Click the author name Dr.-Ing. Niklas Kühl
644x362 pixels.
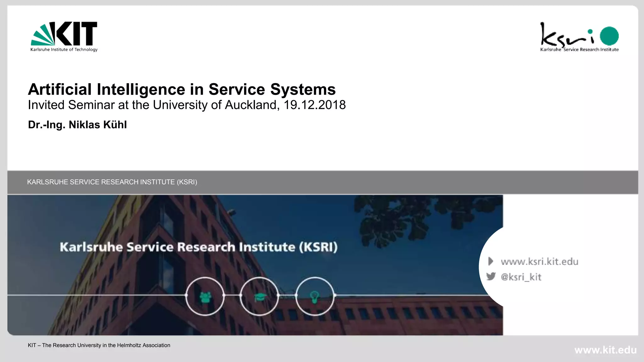(77, 125)
